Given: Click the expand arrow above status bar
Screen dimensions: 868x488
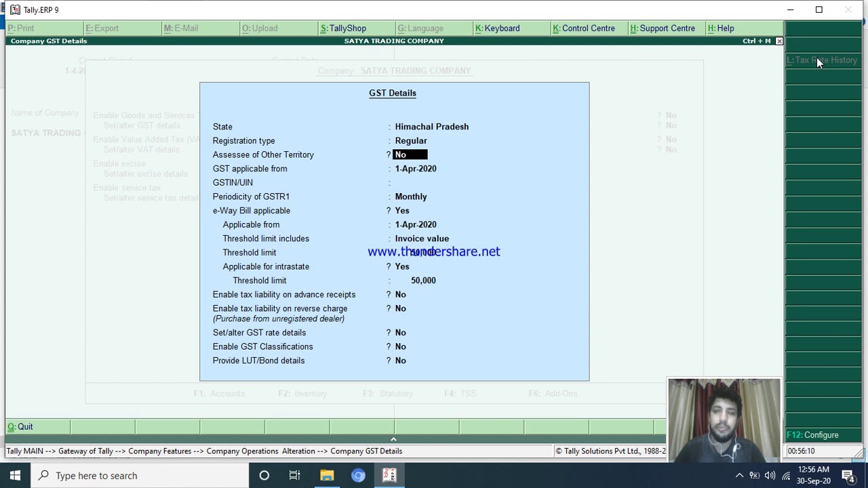Looking at the screenshot, I should [393, 440].
